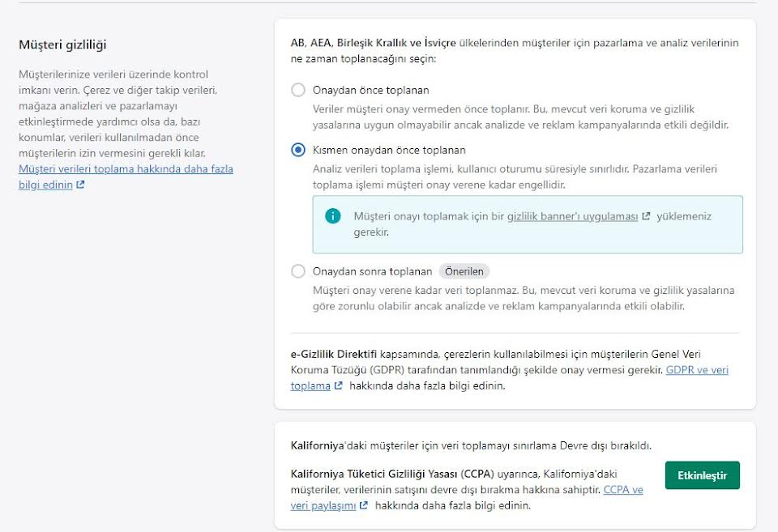The image size is (778, 532).
Task: Click external-link icon after gizlilik banner'ı uygulaması
Action: (646, 216)
